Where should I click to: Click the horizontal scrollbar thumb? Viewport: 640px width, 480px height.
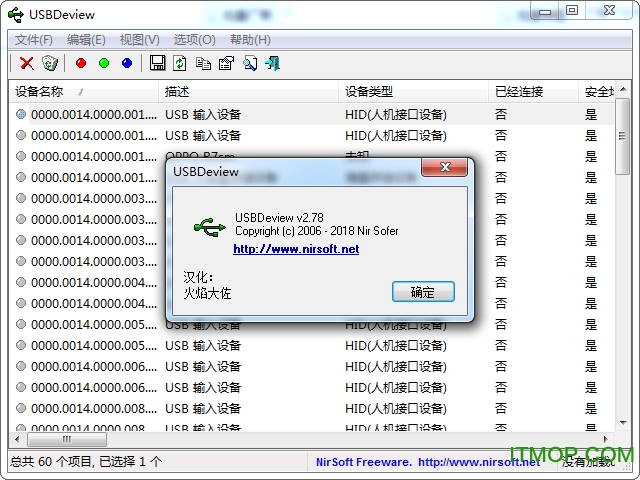[67, 440]
